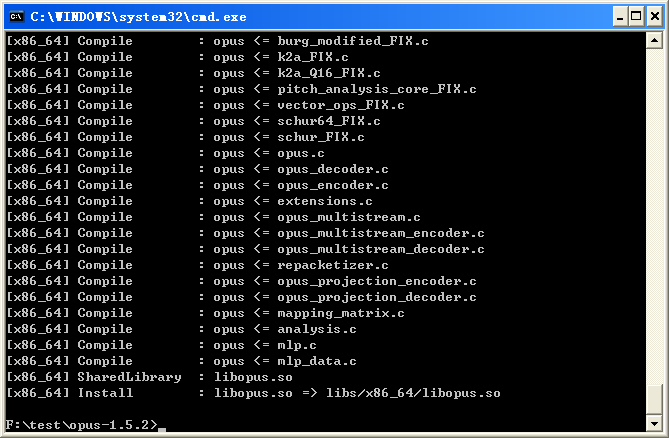Viewport: 669px width, 438px height.
Task: Click the F:\test\opus-1.5.2> prompt line
Action: point(82,425)
